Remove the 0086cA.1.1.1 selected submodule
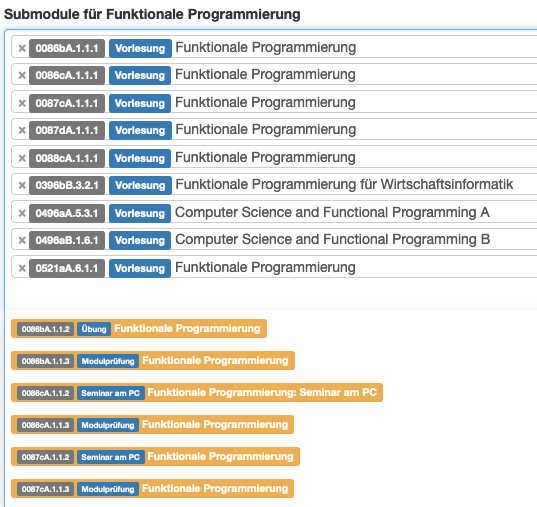The width and height of the screenshot is (537, 507). (22, 75)
